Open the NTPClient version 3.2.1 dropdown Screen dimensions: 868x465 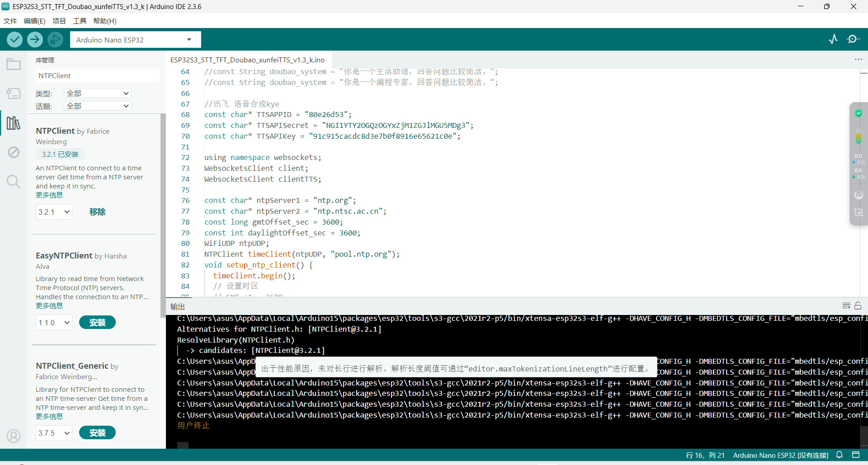tap(54, 212)
